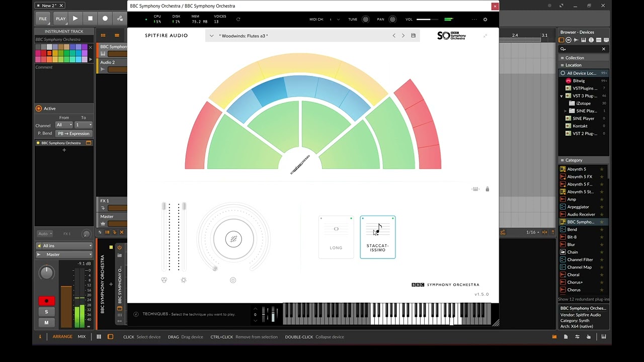The height and width of the screenshot is (362, 644).
Task: Click the browser search field
Action: pyautogui.click(x=583, y=49)
